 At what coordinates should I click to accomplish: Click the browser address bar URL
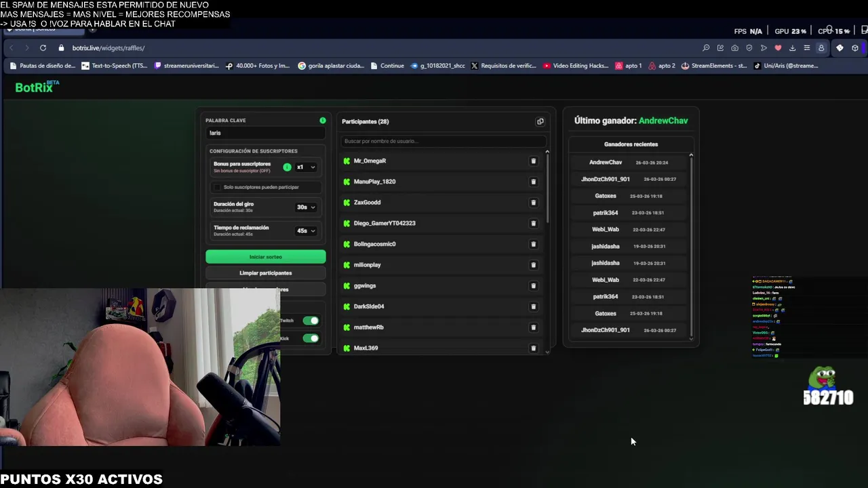[x=108, y=48]
